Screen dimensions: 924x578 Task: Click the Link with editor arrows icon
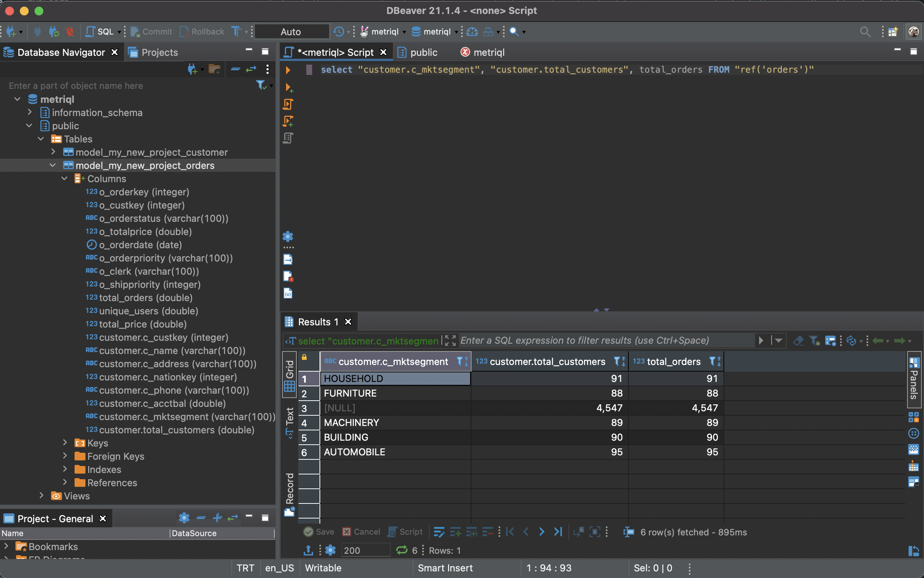pos(251,69)
